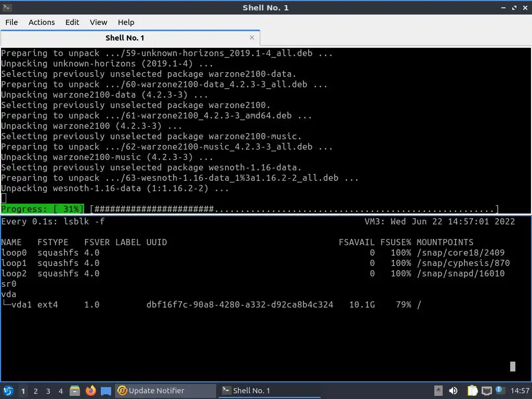This screenshot has height=399, width=532.
Task: Open the Actions menu
Action: coord(42,22)
